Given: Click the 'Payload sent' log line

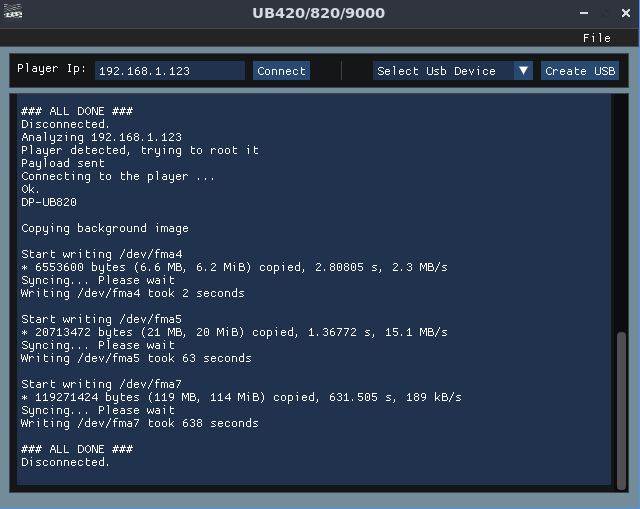Looking at the screenshot, I should point(63,163).
